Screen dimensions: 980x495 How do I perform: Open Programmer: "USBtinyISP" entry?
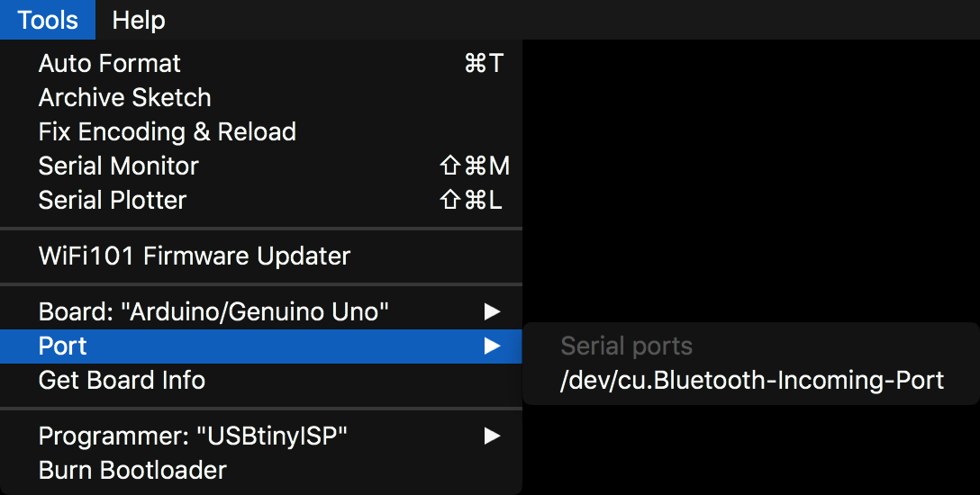click(x=193, y=436)
